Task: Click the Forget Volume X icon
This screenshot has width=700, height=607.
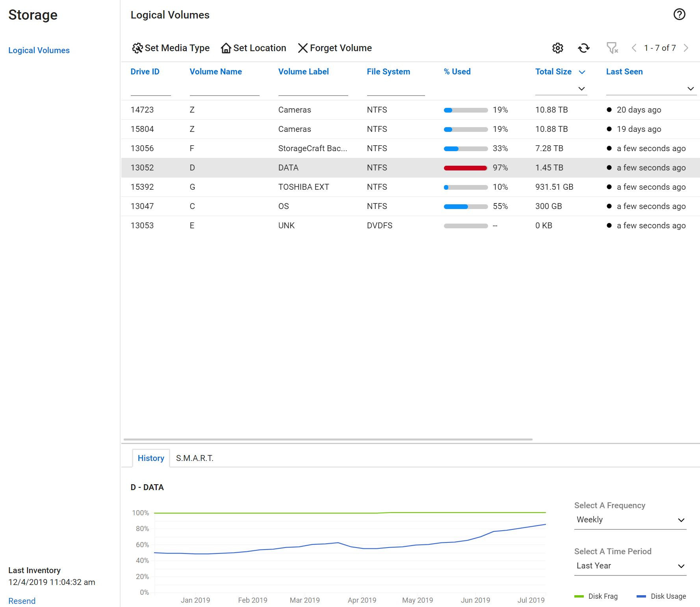Action: pos(303,48)
